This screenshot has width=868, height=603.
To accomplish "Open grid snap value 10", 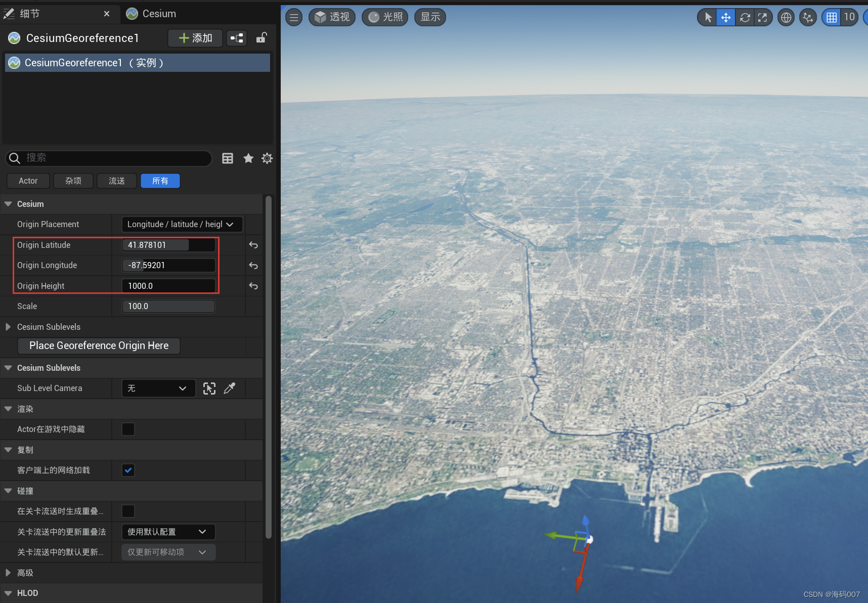I will pyautogui.click(x=849, y=17).
